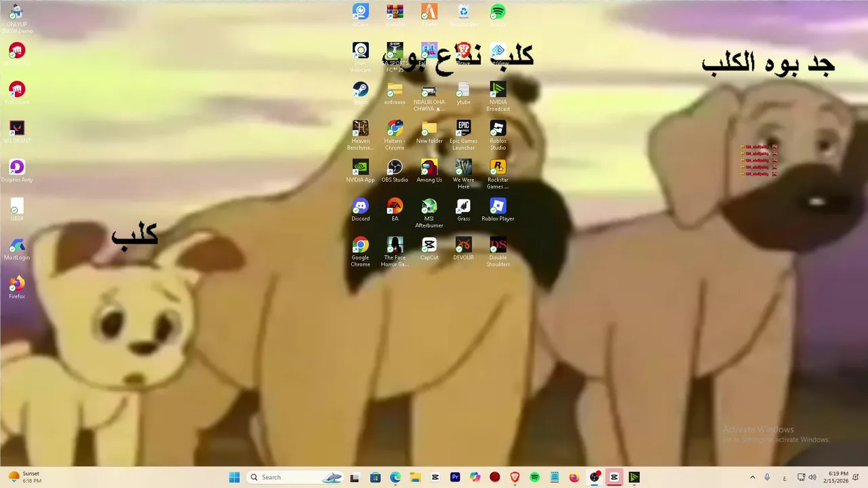868x488 pixels.
Task: Select the MostLogin desktop icon
Action: (x=17, y=249)
